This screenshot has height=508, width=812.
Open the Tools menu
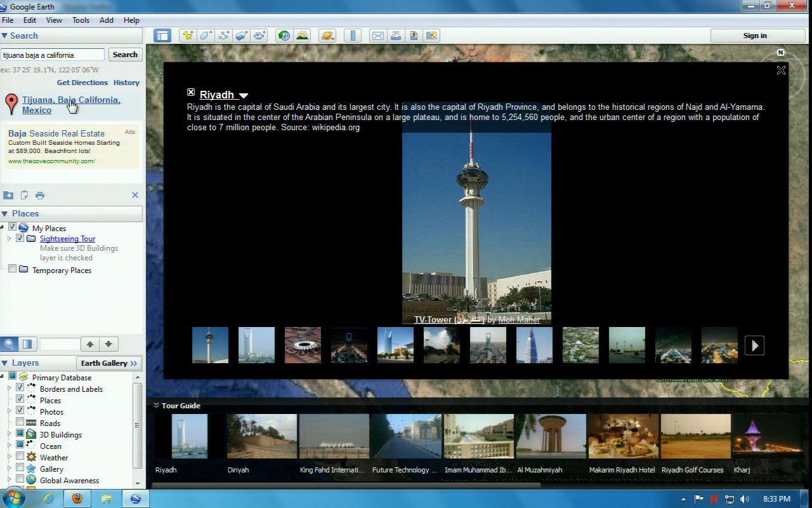coord(81,20)
